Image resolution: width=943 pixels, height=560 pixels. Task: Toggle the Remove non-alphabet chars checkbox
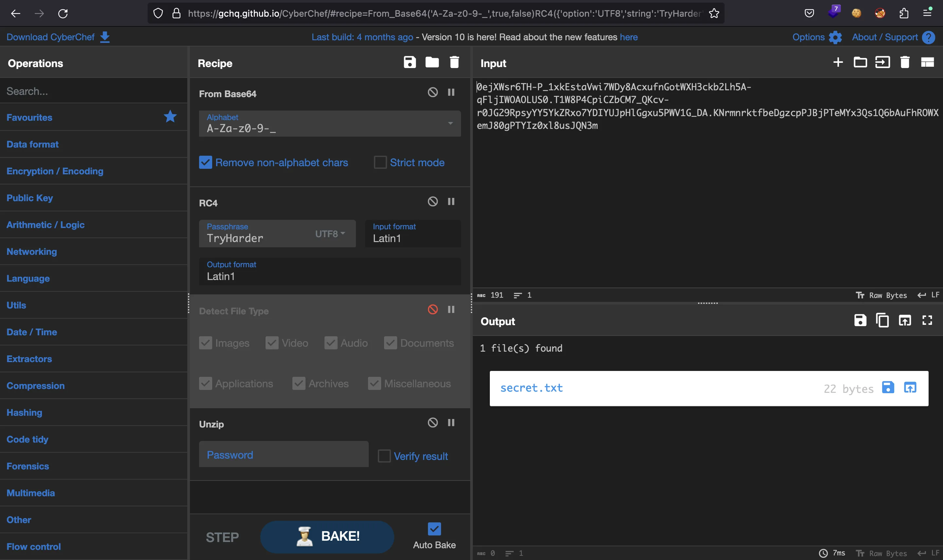click(x=204, y=162)
